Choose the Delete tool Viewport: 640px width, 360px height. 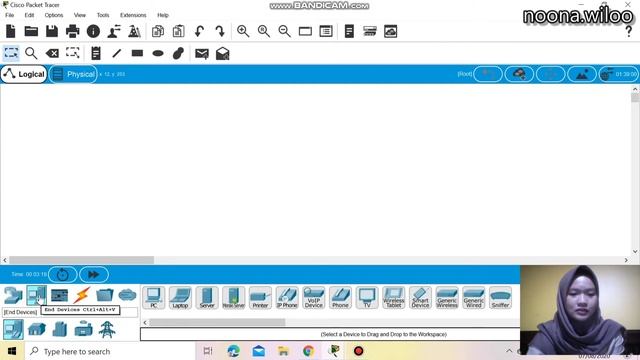(x=52, y=53)
